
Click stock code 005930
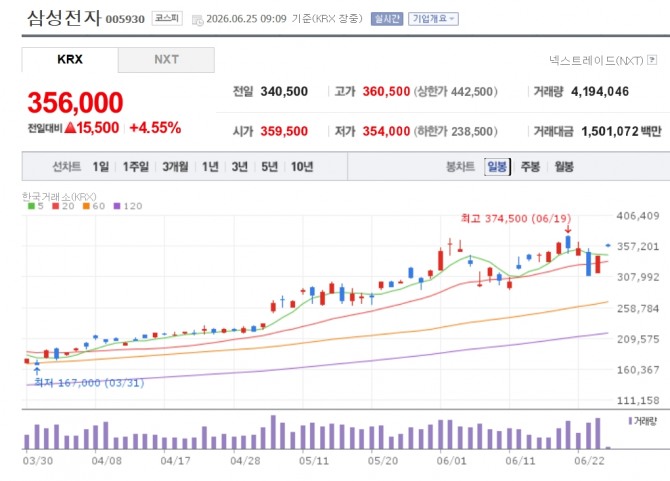pyautogui.click(x=125, y=19)
